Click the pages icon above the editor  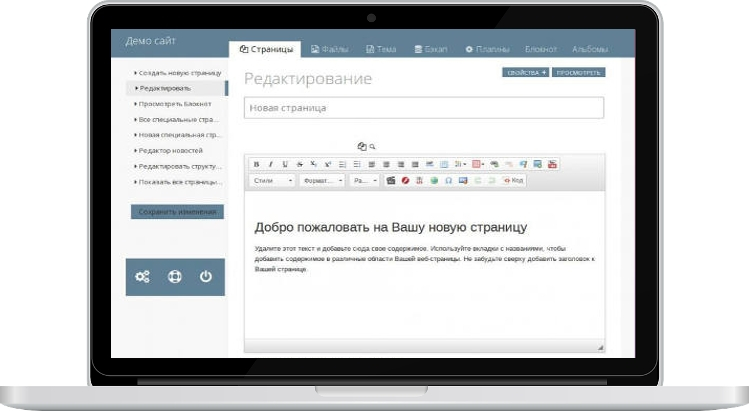click(362, 146)
